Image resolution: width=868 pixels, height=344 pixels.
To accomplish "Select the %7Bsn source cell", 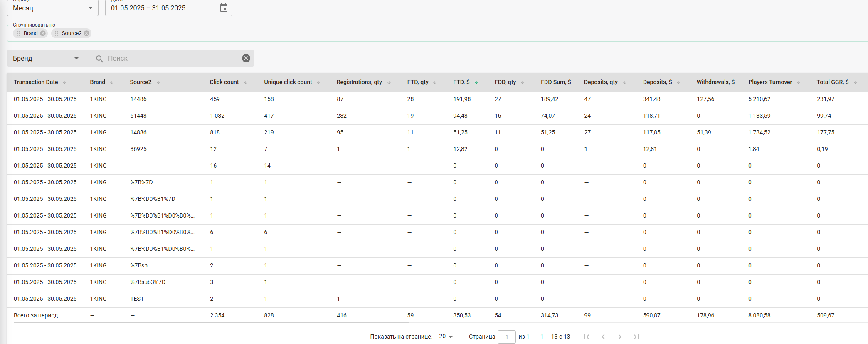I will (139, 265).
